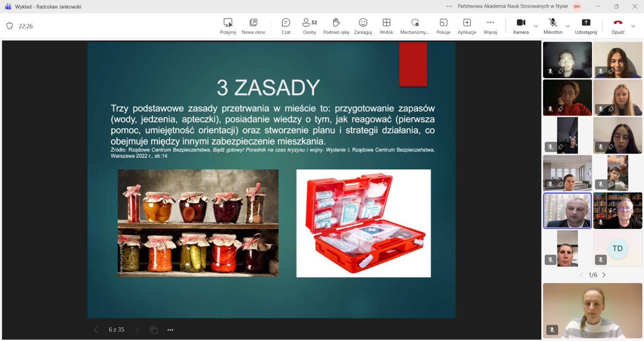Open the Więcej more actions menu
This screenshot has height=341, width=644.
[490, 26]
